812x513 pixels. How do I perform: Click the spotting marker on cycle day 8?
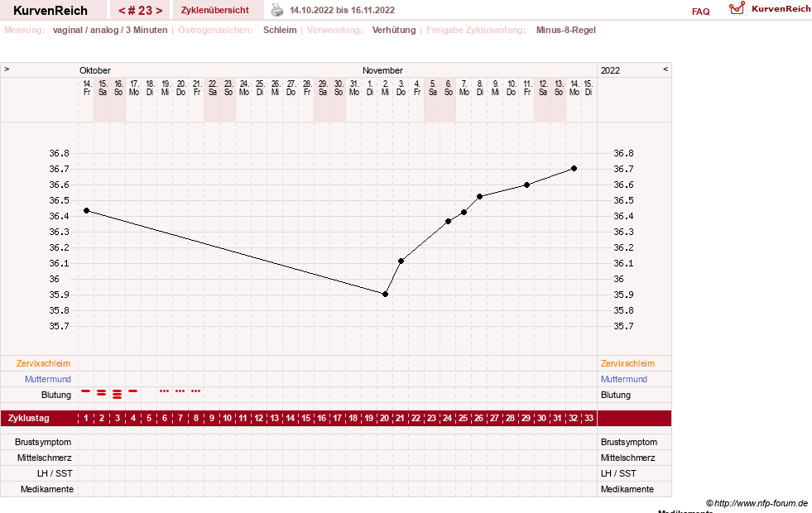tap(195, 391)
